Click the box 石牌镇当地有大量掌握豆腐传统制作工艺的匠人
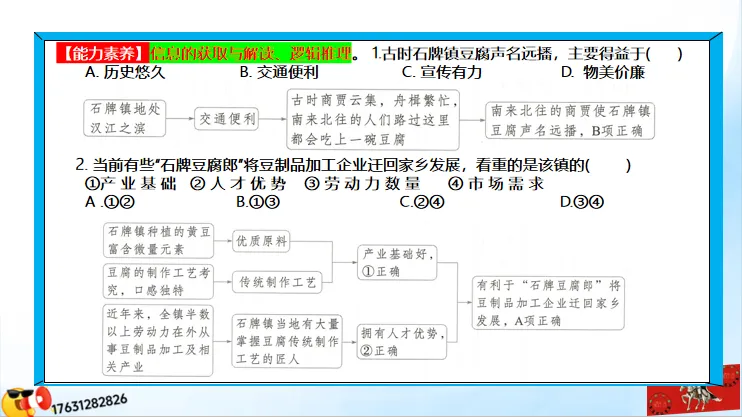This screenshot has width=742, height=417. (x=287, y=341)
